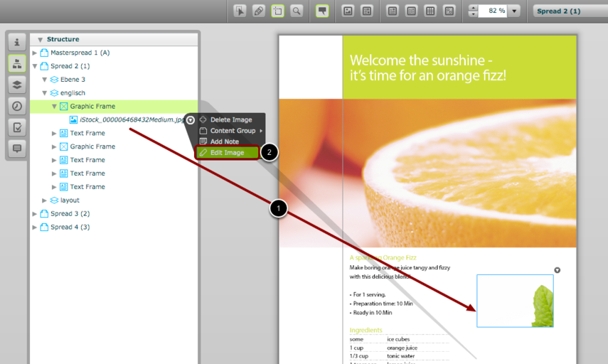The width and height of the screenshot is (608, 364).
Task: Collapse the Structure panel header triangle
Action: coord(40,40)
